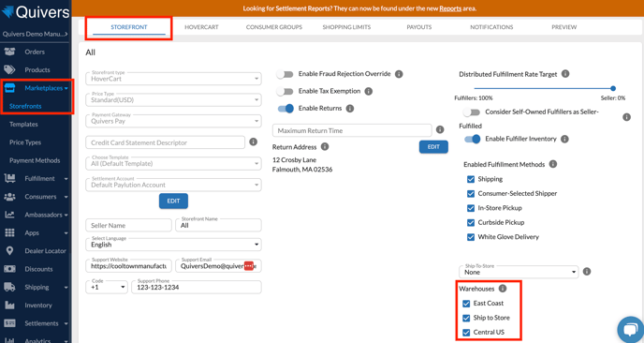644x343 pixels.
Task: Click info icon beside Consider Self-Owned Fulfillers
Action: point(626,117)
